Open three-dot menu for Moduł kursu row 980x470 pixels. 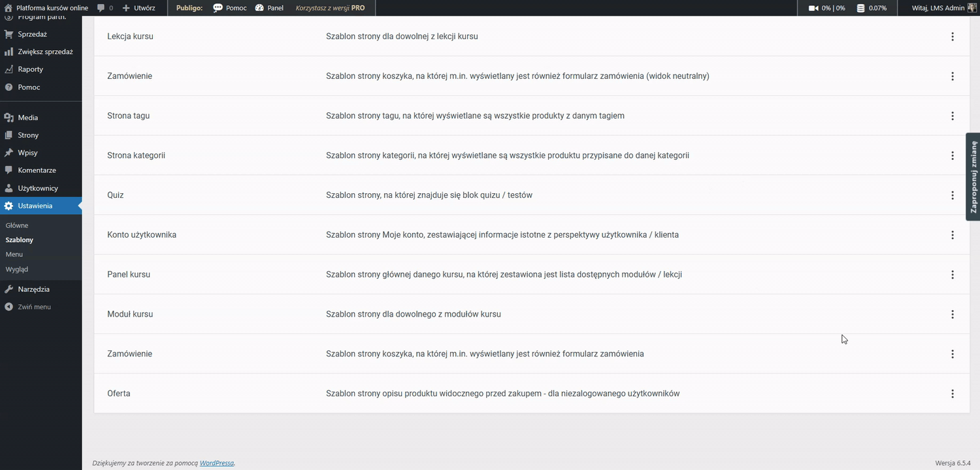click(952, 315)
